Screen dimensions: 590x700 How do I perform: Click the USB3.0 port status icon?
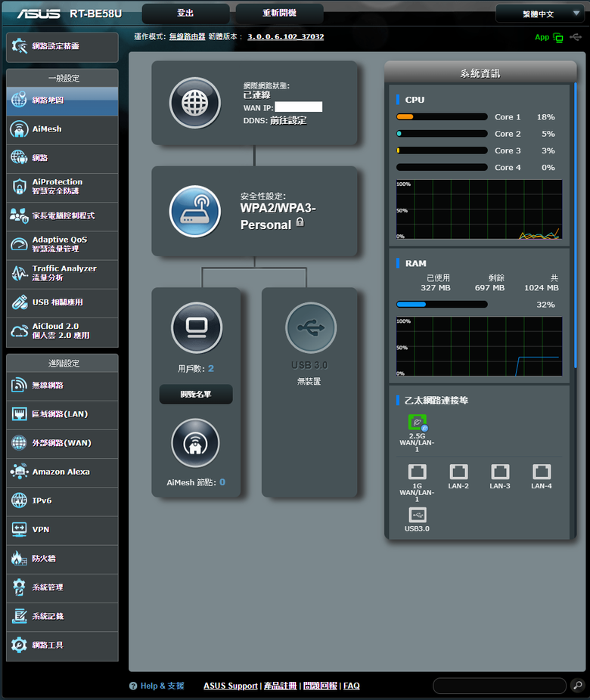(x=417, y=515)
